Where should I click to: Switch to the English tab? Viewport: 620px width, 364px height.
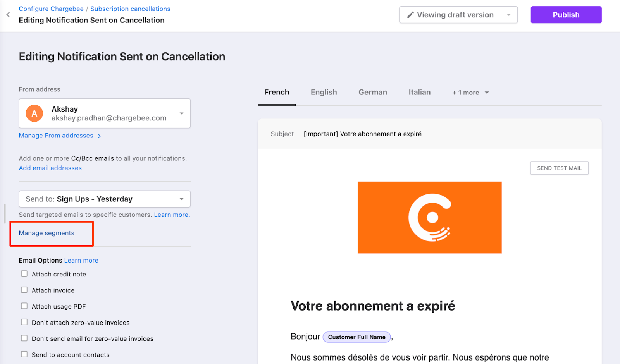(324, 92)
